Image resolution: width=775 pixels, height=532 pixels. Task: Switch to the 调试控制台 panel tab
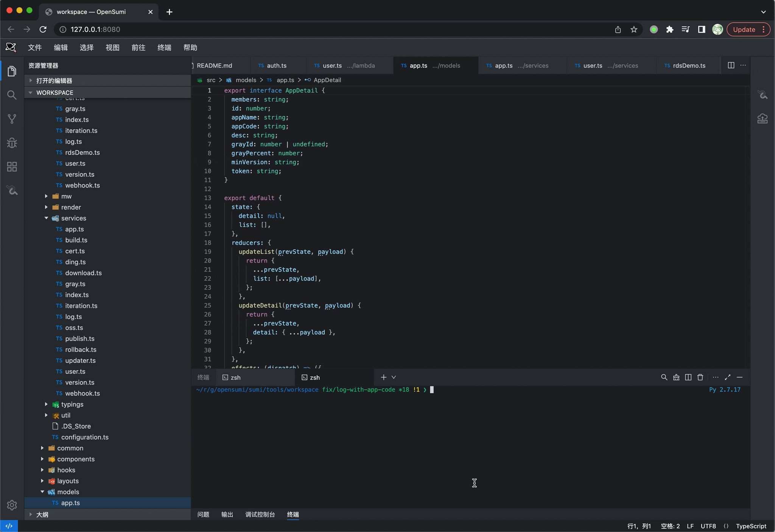click(x=260, y=515)
